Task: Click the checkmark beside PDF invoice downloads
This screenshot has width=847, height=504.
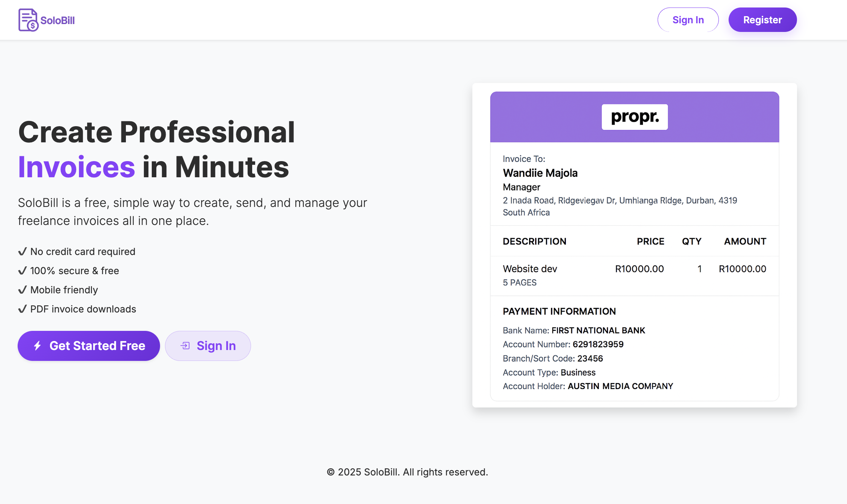Action: [23, 309]
